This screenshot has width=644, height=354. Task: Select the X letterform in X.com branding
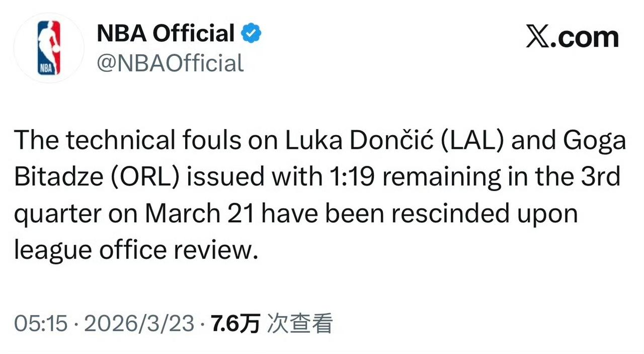tap(538, 35)
